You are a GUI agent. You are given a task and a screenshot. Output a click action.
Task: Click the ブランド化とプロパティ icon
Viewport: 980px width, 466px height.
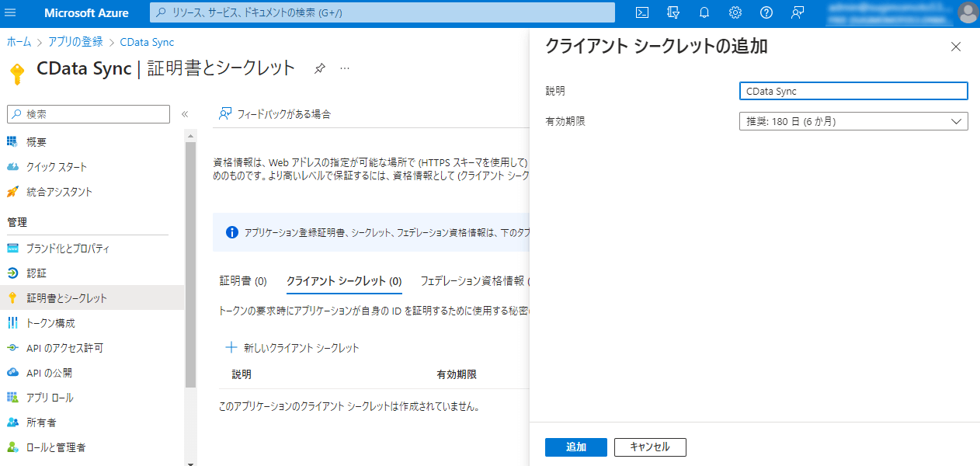tap(12, 249)
